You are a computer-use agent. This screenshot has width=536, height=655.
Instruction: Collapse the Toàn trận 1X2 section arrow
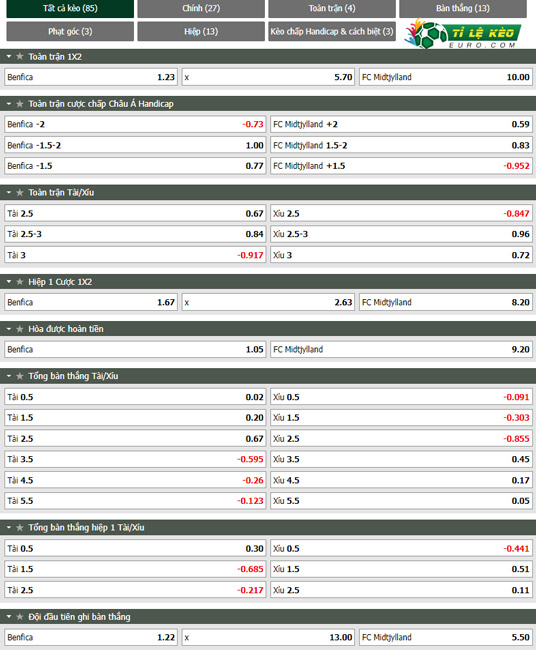(9, 56)
